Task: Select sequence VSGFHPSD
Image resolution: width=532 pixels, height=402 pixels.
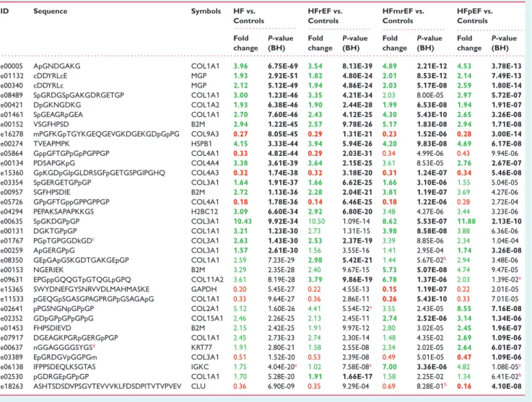Action: 51,124
